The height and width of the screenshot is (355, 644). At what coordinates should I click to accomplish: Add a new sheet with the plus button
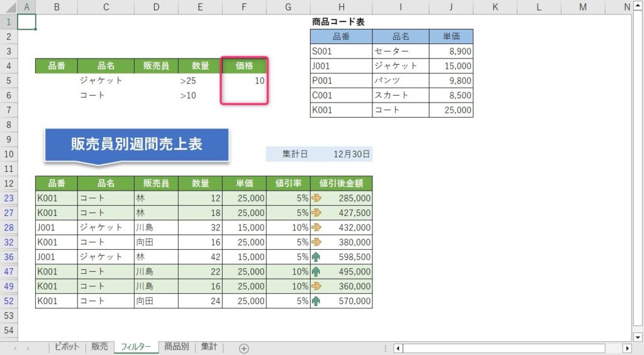244,348
